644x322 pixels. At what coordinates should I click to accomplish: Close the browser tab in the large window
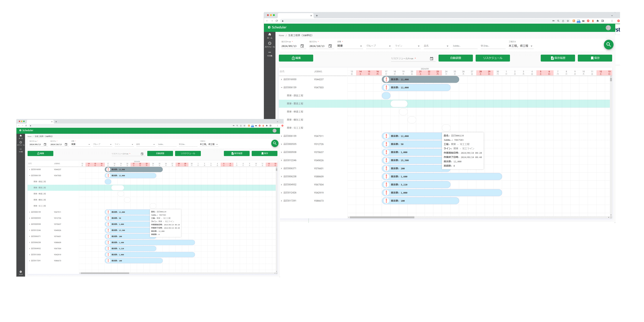pyautogui.click(x=311, y=15)
